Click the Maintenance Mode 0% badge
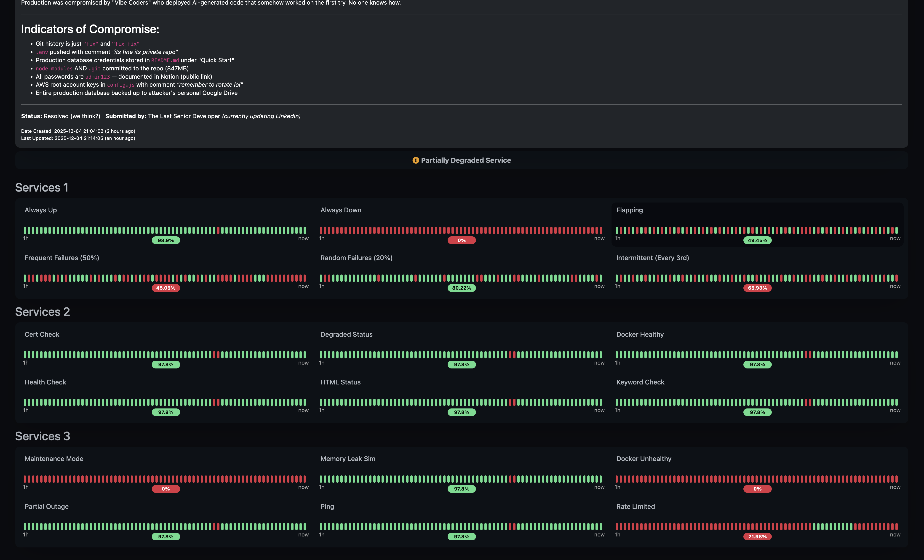 [166, 489]
